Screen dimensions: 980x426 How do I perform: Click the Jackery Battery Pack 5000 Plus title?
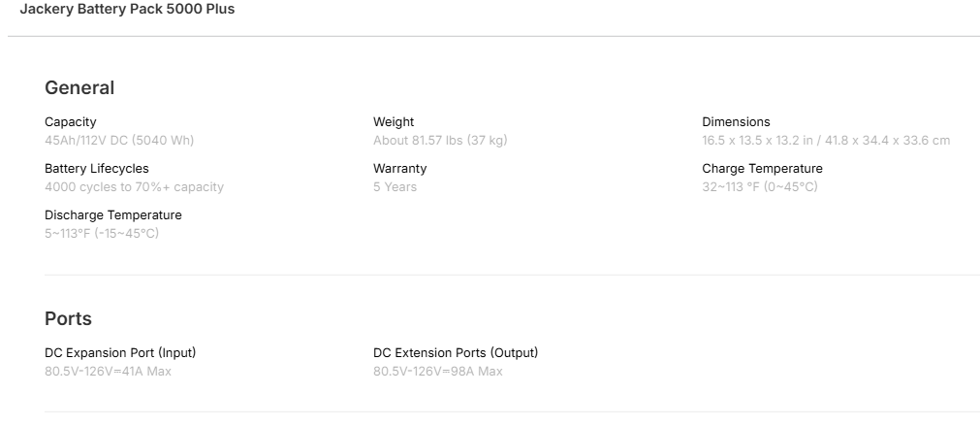click(x=127, y=10)
